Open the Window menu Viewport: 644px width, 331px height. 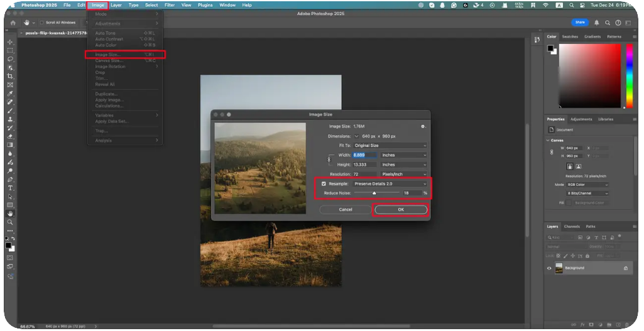tap(227, 5)
